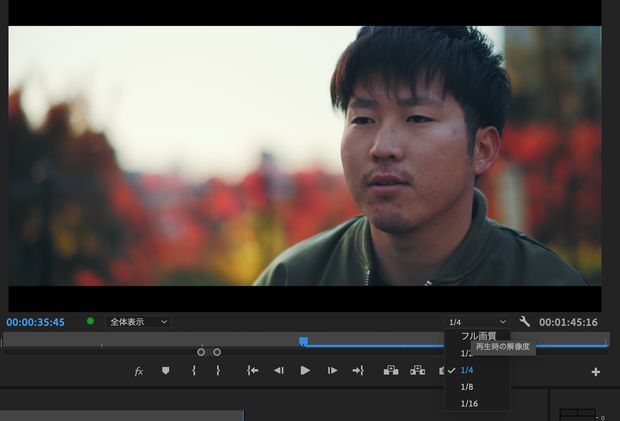Go to In point button
This screenshot has width=620, height=421.
tap(253, 371)
